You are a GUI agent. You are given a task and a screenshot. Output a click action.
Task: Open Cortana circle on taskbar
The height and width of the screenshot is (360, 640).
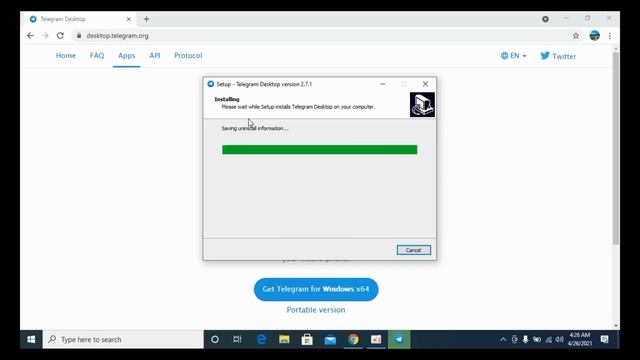pyautogui.click(x=215, y=339)
